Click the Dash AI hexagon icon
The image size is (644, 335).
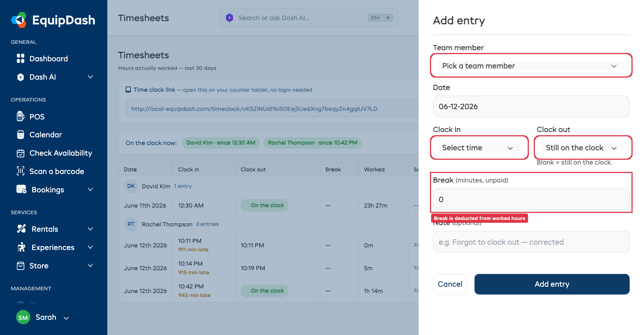click(x=20, y=77)
